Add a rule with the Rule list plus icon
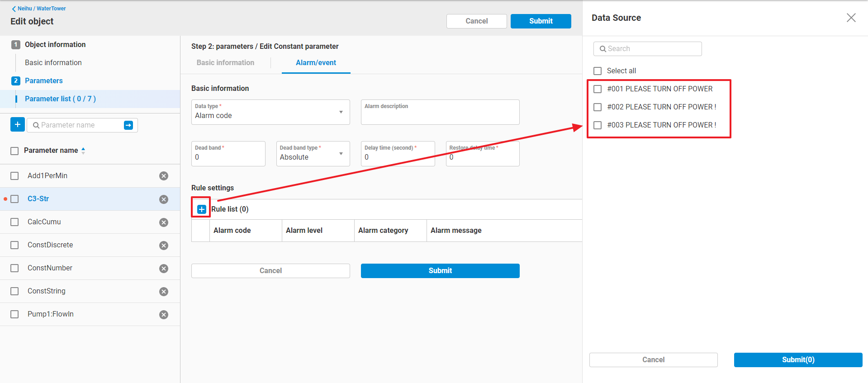 pyautogui.click(x=202, y=209)
